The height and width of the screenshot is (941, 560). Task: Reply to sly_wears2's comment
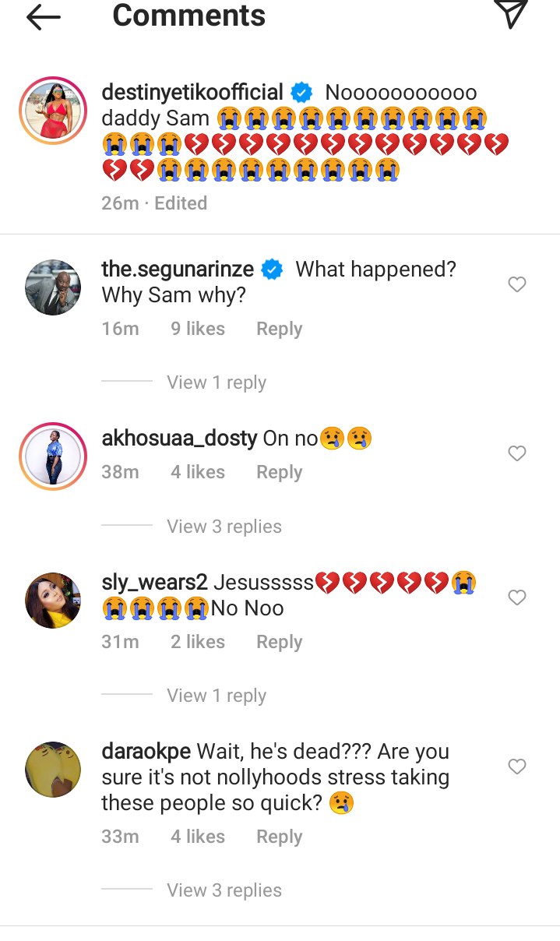tap(279, 642)
